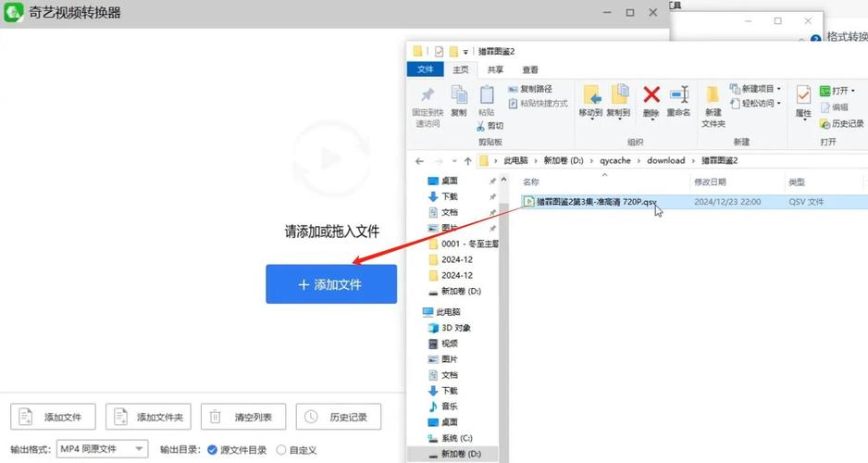Click 历史记录 in the Explorer ribbon
Screen dimensions: 868x463
841,123
